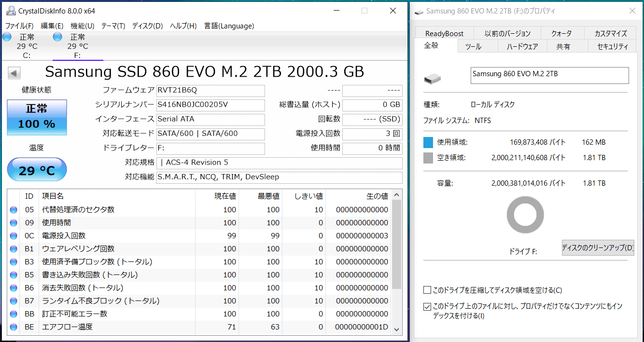Open the 言語(Language) menu
Screen dimensions: 644x342
(229, 26)
